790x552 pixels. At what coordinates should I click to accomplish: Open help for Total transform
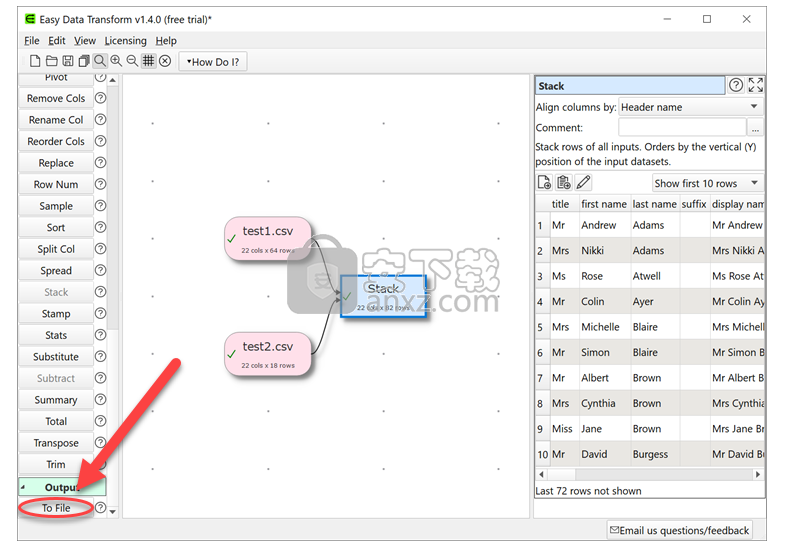pyautogui.click(x=101, y=421)
